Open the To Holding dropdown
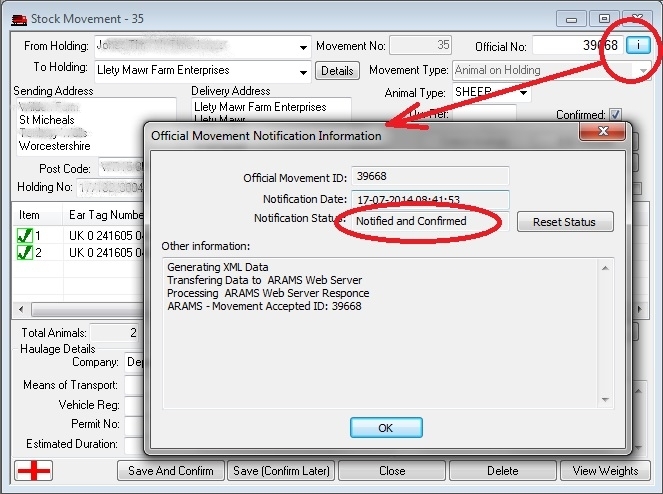 click(303, 72)
